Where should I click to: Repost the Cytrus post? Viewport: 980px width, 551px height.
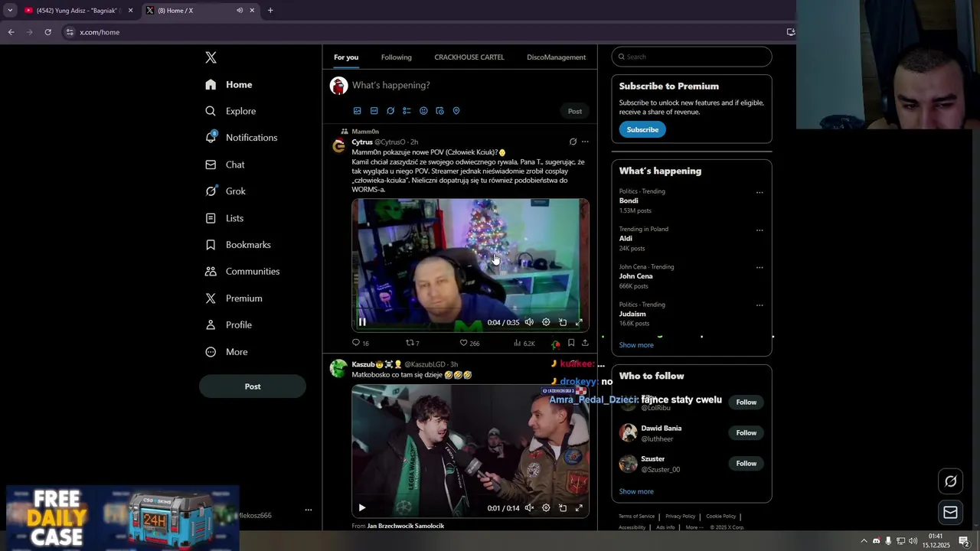pos(413,343)
